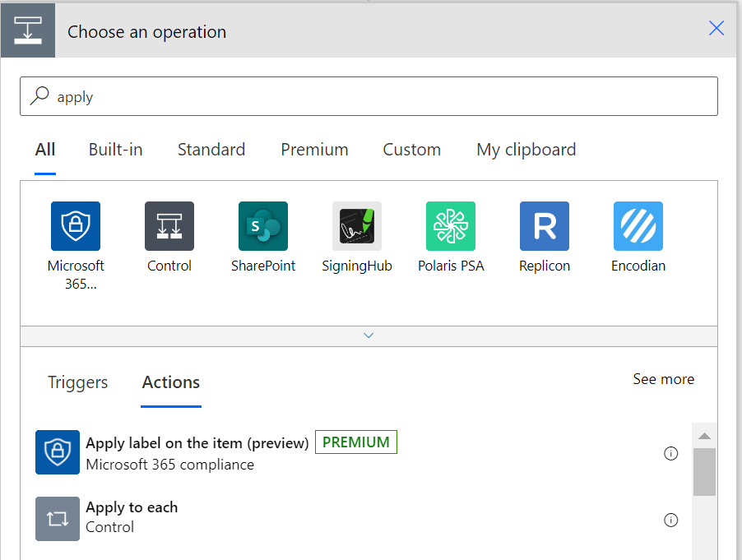742x560 pixels.
Task: Switch to the Premium tab
Action: click(314, 150)
